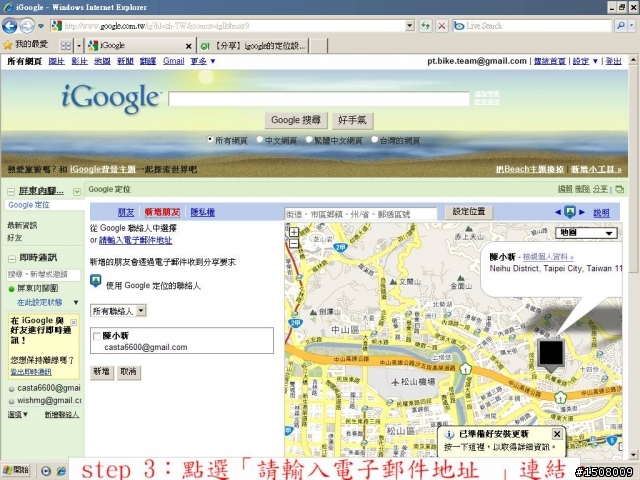Click the browser Forward arrow button
This screenshot has width=640, height=480.
point(27,26)
